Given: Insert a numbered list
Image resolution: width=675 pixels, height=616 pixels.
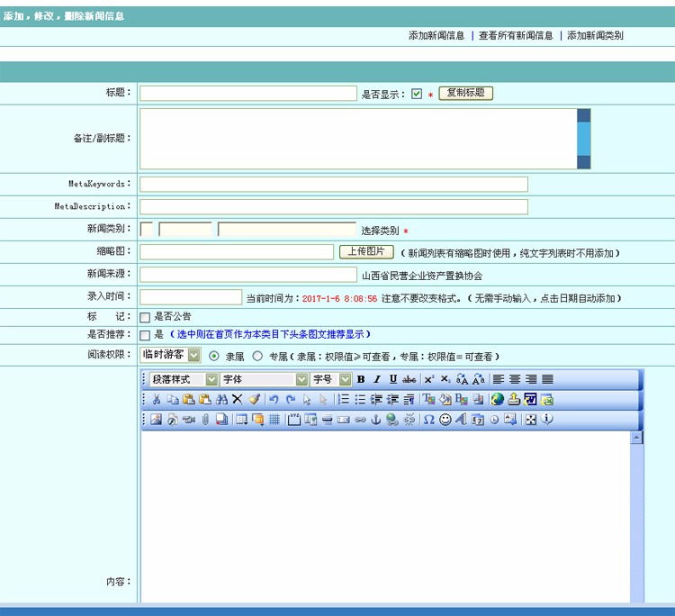Looking at the screenshot, I should [343, 399].
